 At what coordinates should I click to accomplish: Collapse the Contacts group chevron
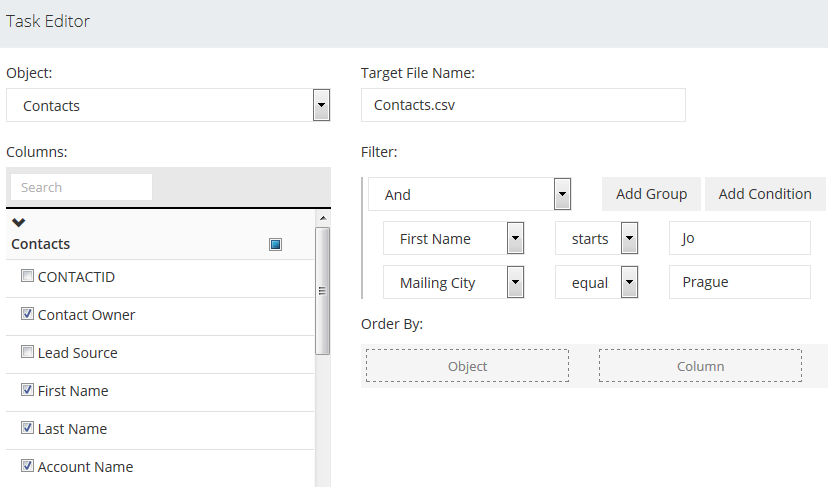click(x=18, y=222)
